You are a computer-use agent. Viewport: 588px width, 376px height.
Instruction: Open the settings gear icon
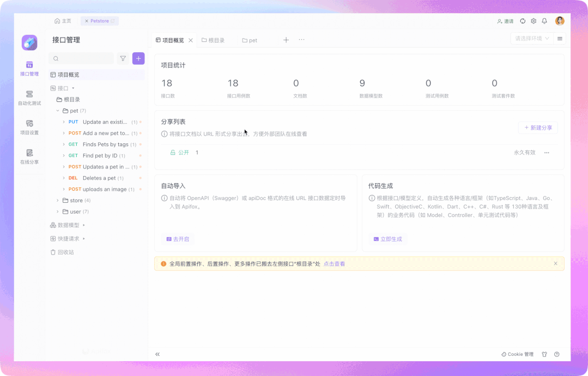pos(534,20)
